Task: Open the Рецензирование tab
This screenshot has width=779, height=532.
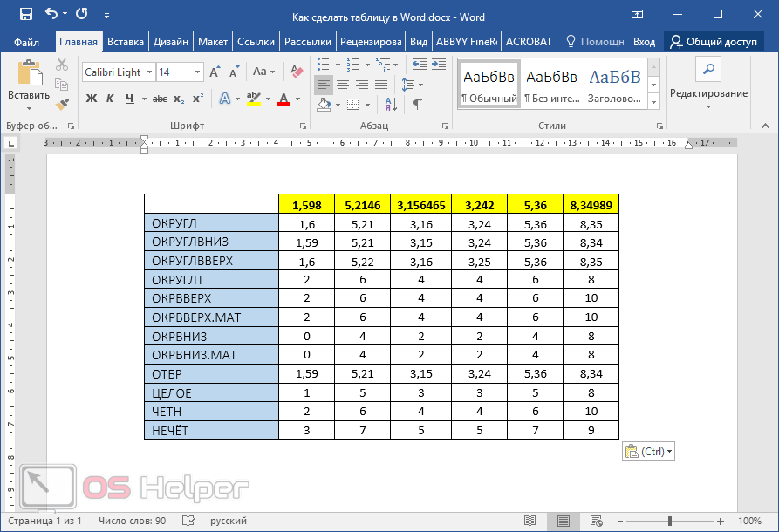Action: pos(371,42)
